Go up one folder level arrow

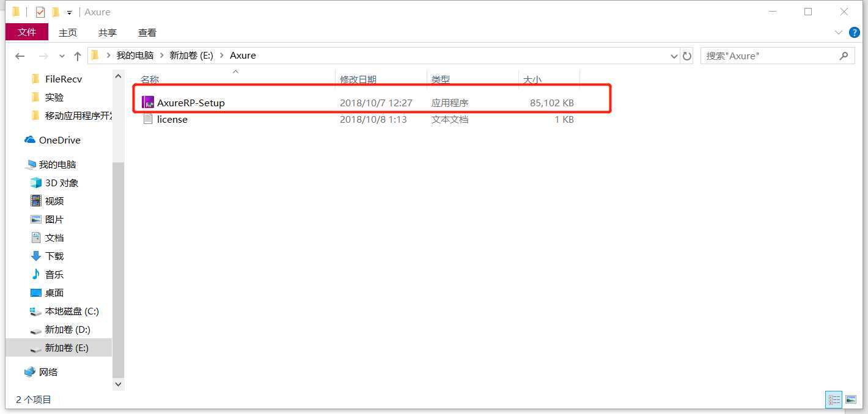[78, 56]
